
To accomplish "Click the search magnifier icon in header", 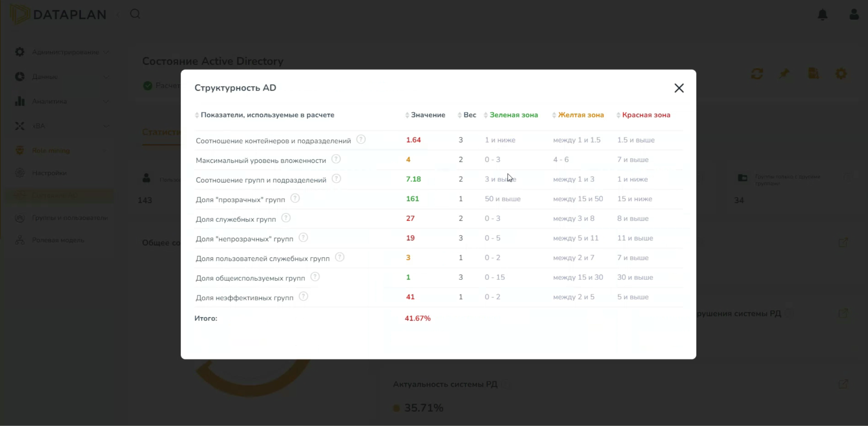I will (135, 14).
